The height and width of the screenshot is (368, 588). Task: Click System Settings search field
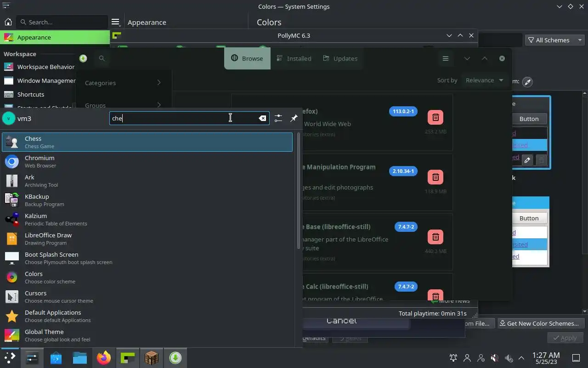62,22
